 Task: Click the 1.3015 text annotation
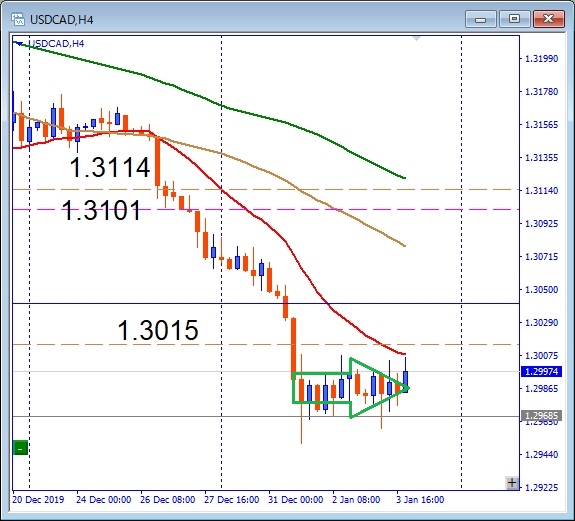pos(158,330)
